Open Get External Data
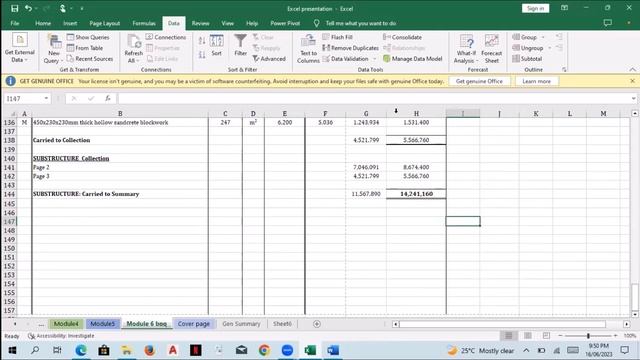 (x=20, y=48)
